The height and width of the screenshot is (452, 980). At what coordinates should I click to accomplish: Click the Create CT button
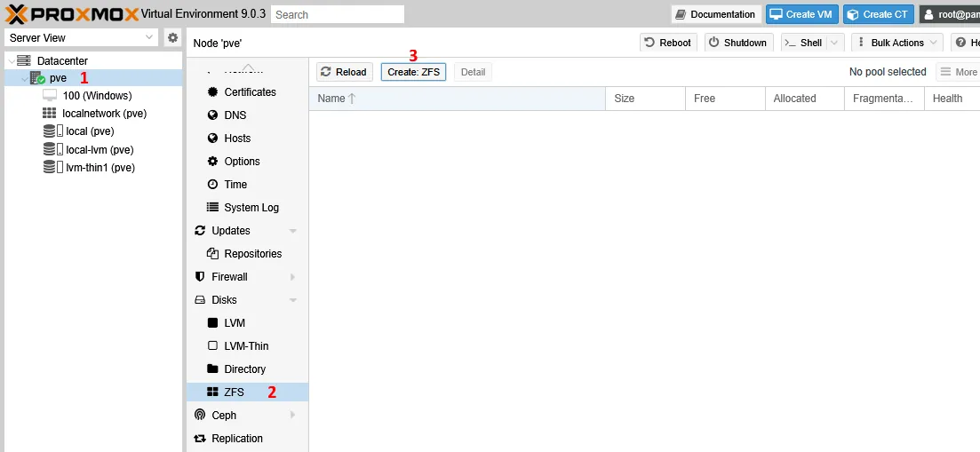pyautogui.click(x=879, y=14)
